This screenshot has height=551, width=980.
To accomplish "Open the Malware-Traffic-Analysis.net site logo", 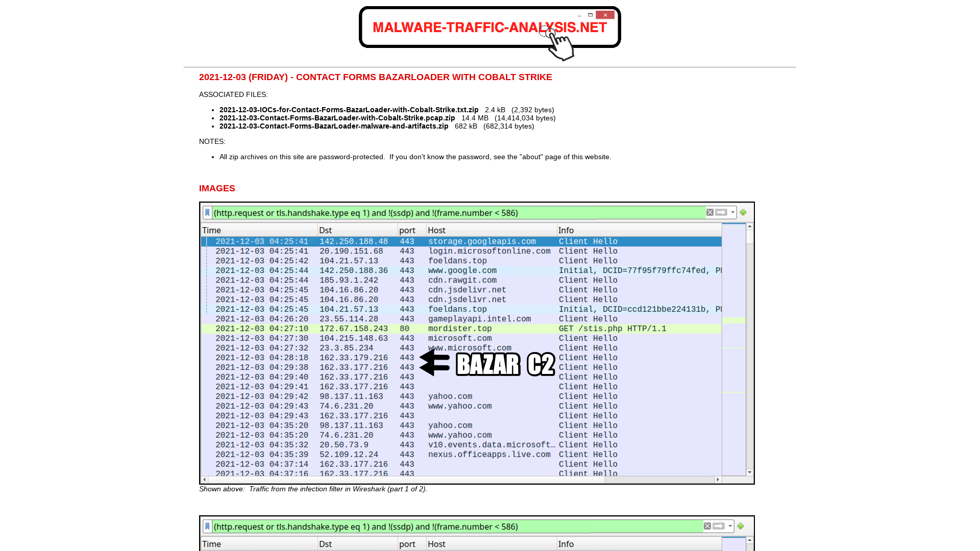I will click(x=490, y=33).
